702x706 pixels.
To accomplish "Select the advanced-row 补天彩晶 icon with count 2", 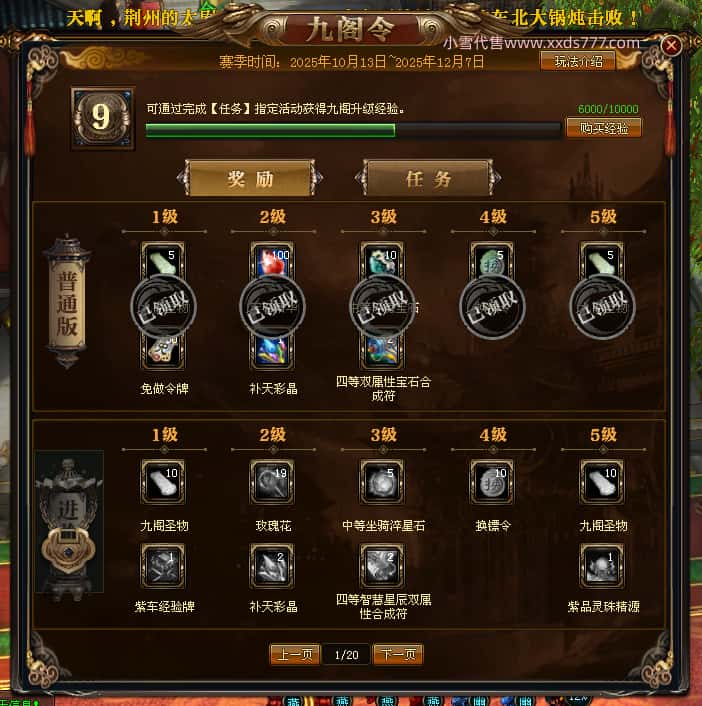I will 272,566.
